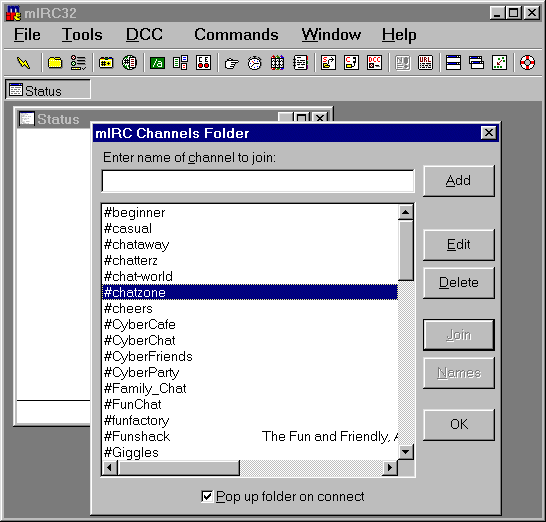
Task: Click the Arrange Icons toolbar icon
Action: coord(500,63)
